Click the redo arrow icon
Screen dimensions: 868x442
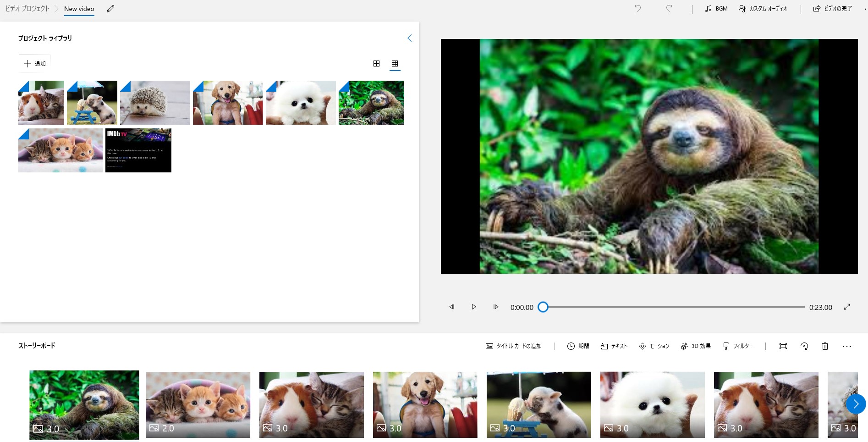pyautogui.click(x=669, y=8)
